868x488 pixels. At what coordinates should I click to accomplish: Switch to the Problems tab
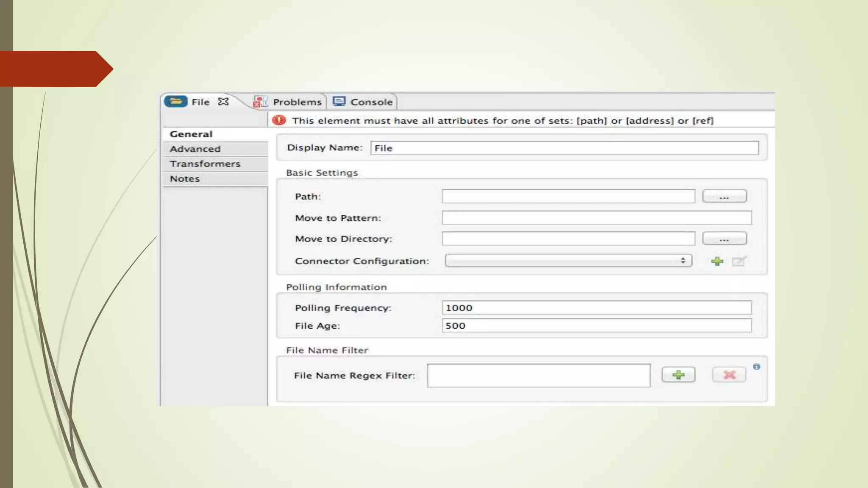pyautogui.click(x=297, y=102)
